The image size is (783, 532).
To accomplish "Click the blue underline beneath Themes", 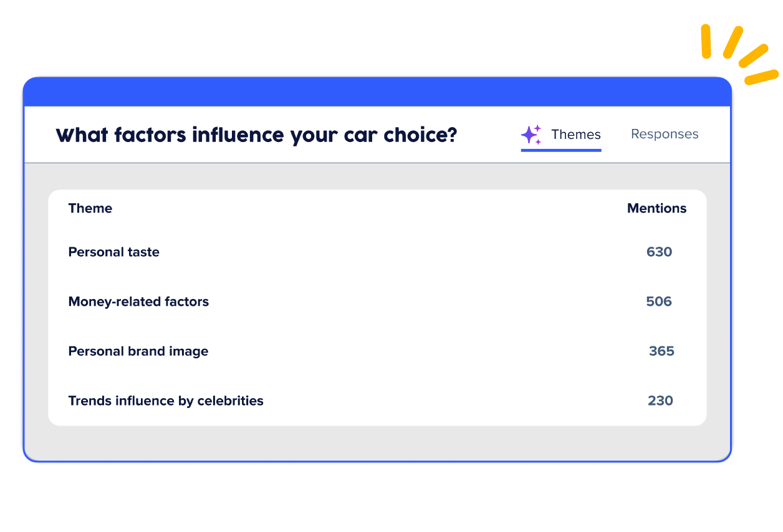I will (561, 150).
